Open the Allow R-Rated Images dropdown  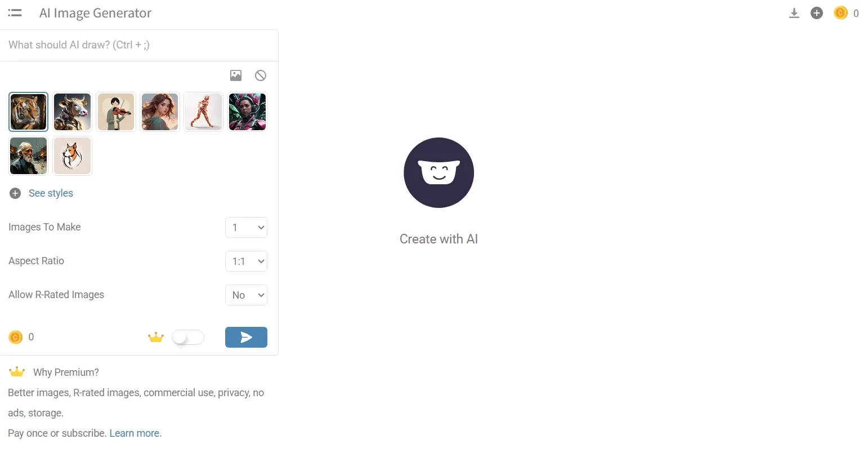(246, 295)
